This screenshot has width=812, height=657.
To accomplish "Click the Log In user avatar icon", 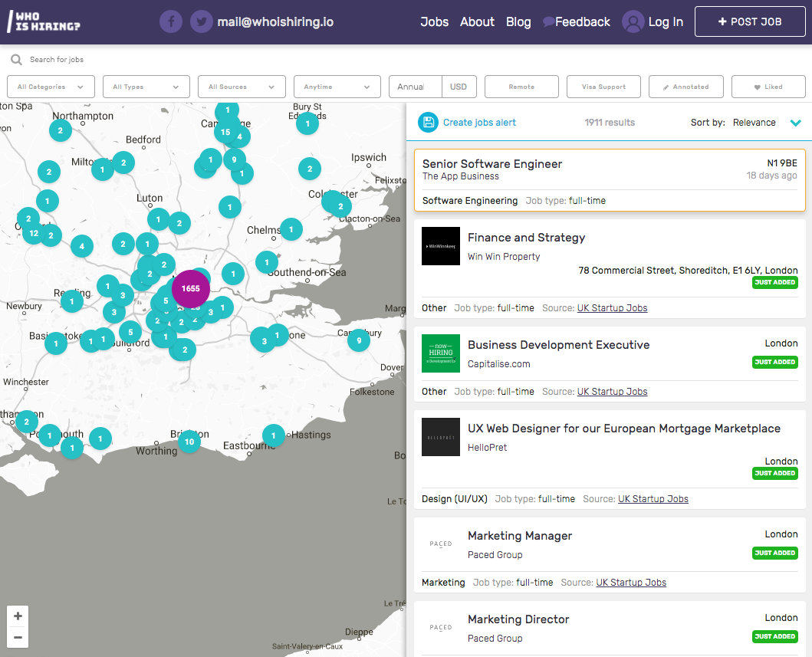I will pyautogui.click(x=633, y=21).
